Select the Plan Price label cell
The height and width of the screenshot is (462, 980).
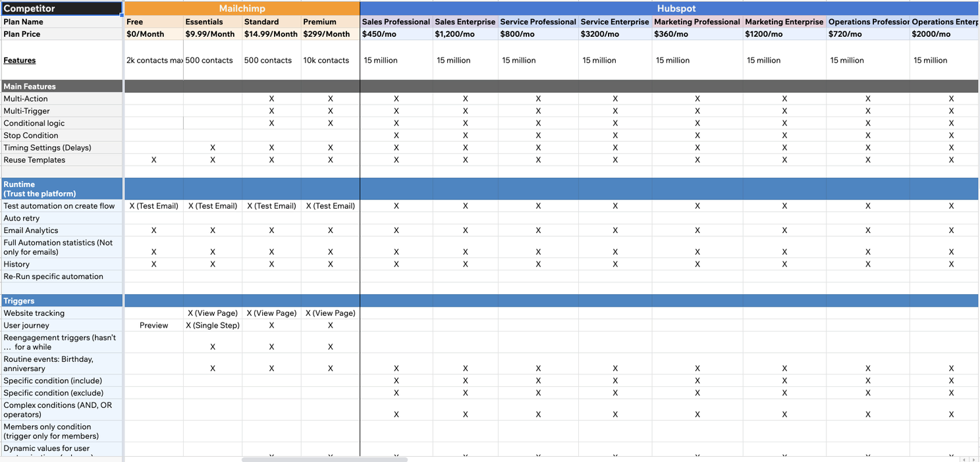(x=61, y=34)
